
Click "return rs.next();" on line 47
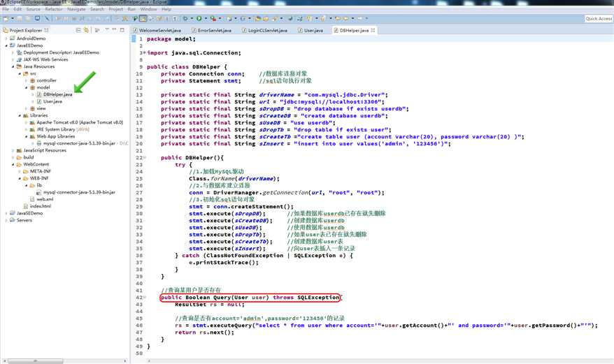pos(204,333)
